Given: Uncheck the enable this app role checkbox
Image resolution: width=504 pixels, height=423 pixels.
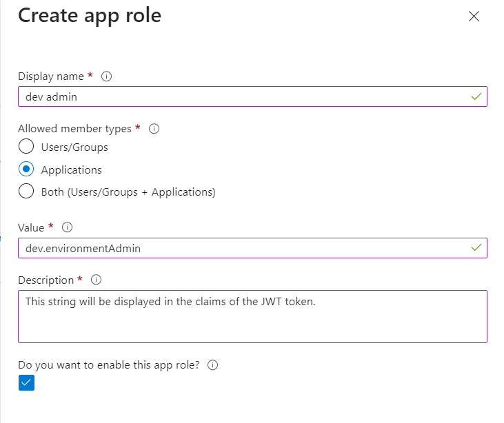Looking at the screenshot, I should (x=26, y=382).
